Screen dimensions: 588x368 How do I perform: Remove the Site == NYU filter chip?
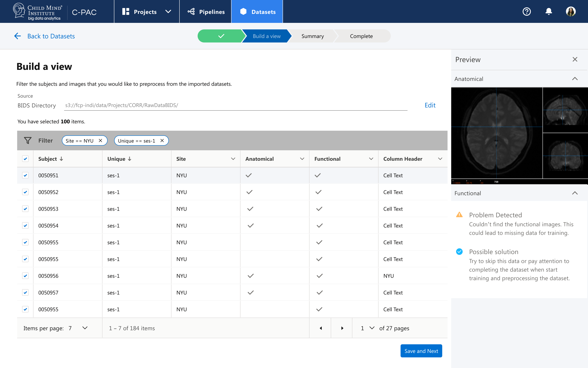click(100, 141)
